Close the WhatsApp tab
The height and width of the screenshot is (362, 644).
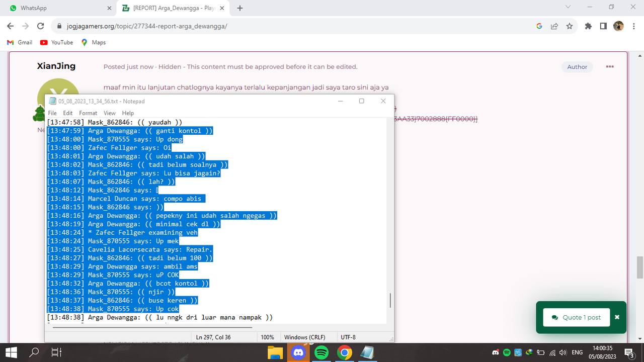pos(110,8)
